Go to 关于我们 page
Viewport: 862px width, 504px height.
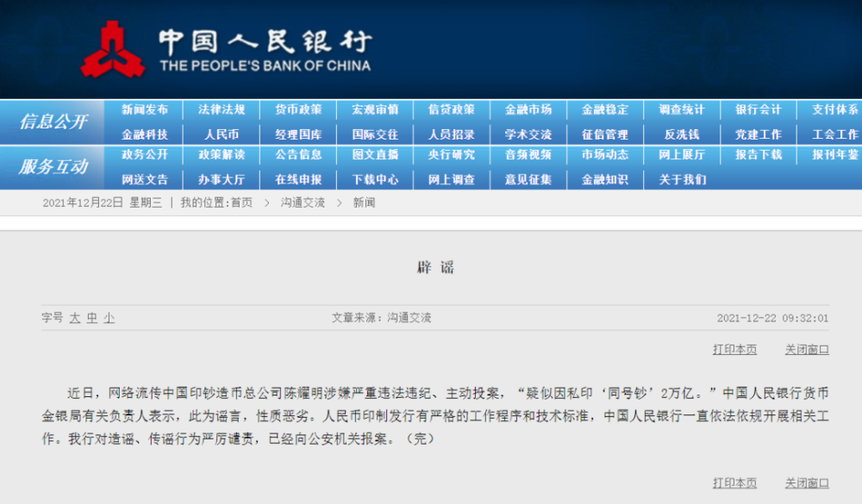click(x=682, y=179)
